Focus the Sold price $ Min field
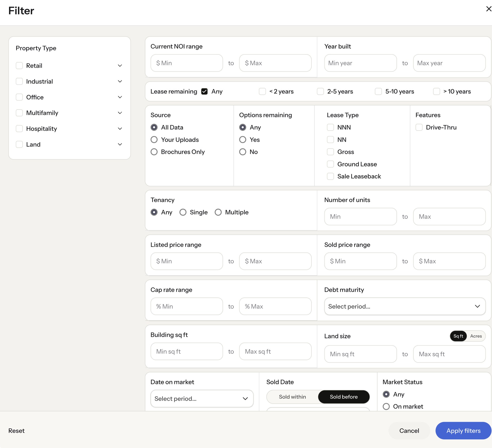This screenshot has width=492, height=448. coord(360,261)
